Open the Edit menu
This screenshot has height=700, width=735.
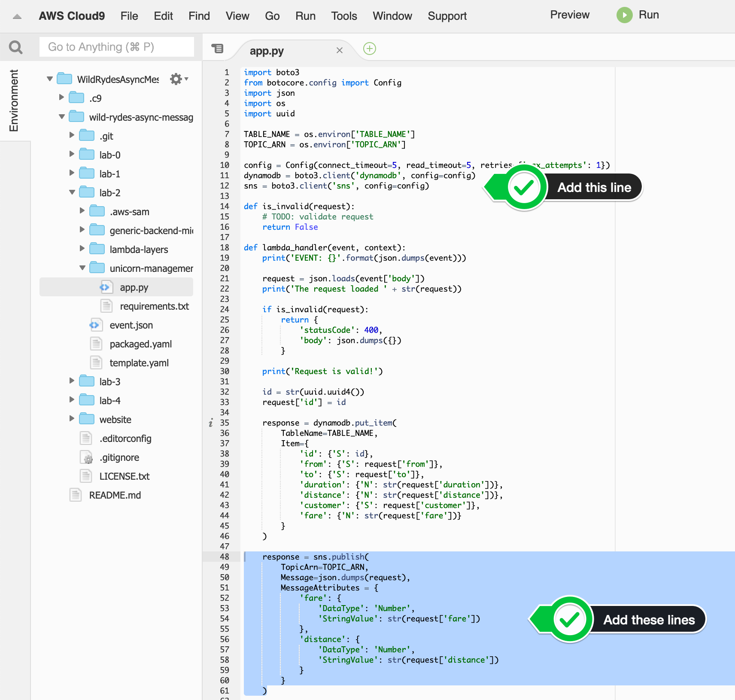tap(163, 16)
